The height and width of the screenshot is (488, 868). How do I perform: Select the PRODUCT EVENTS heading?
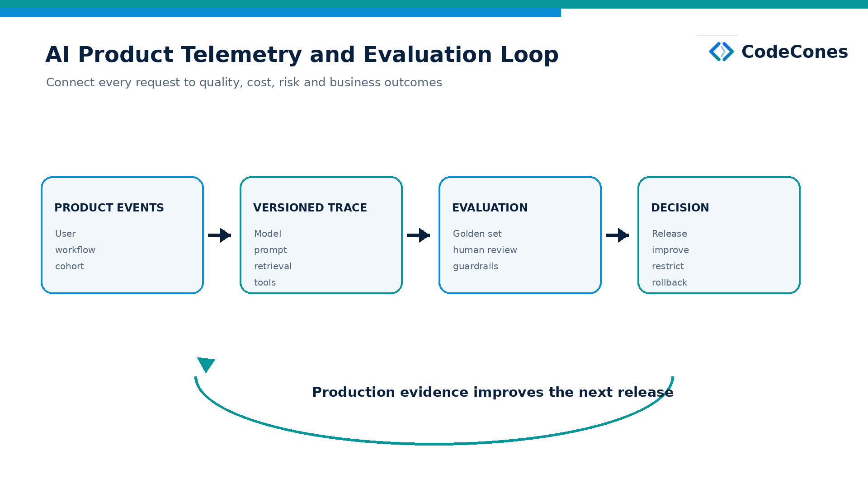click(109, 208)
